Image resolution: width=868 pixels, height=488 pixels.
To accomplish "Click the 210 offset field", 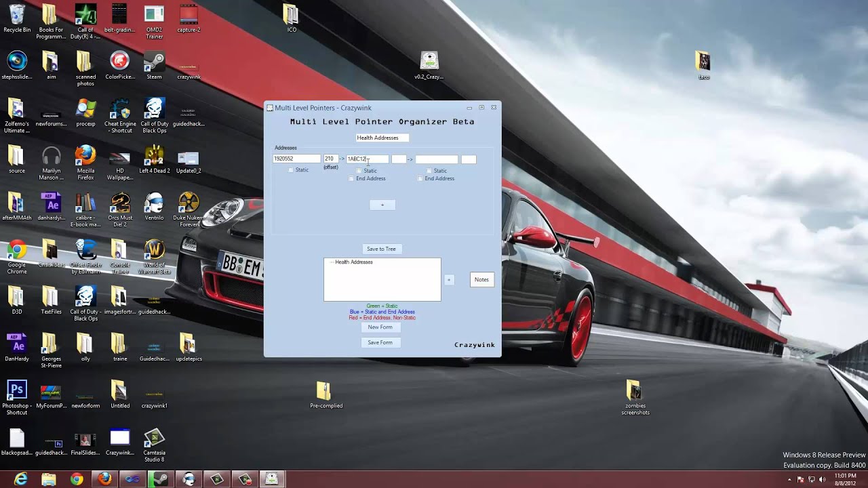I will [330, 159].
